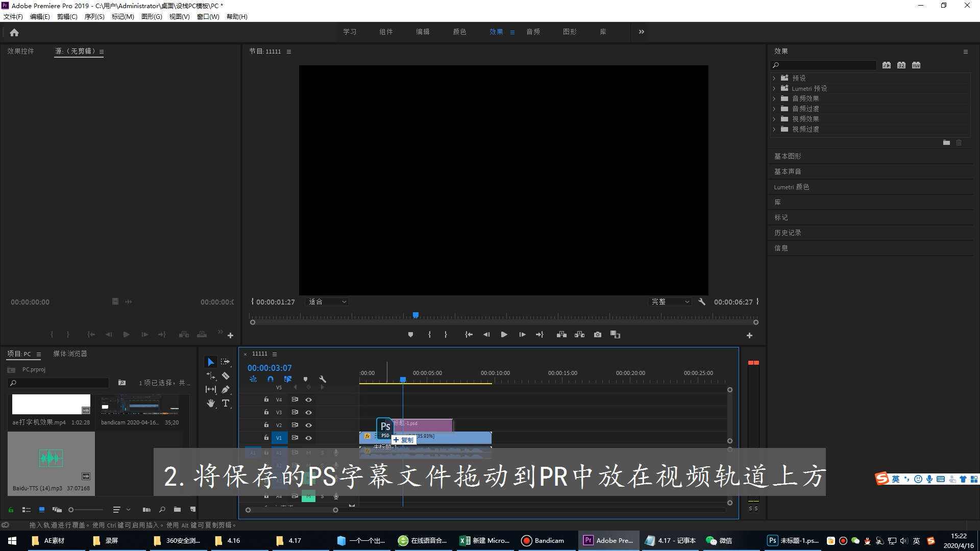Add a marker in the timeline header
Image resolution: width=980 pixels, height=551 pixels.
click(305, 379)
